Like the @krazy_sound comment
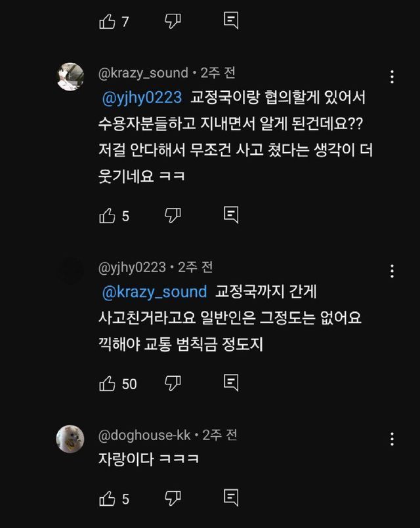The image size is (420, 528). [x=107, y=215]
